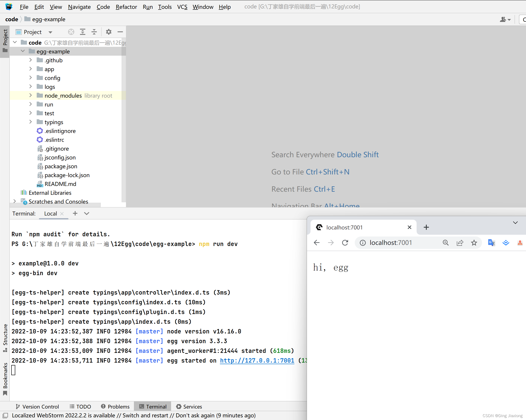Open the Structure side tab

point(5,338)
